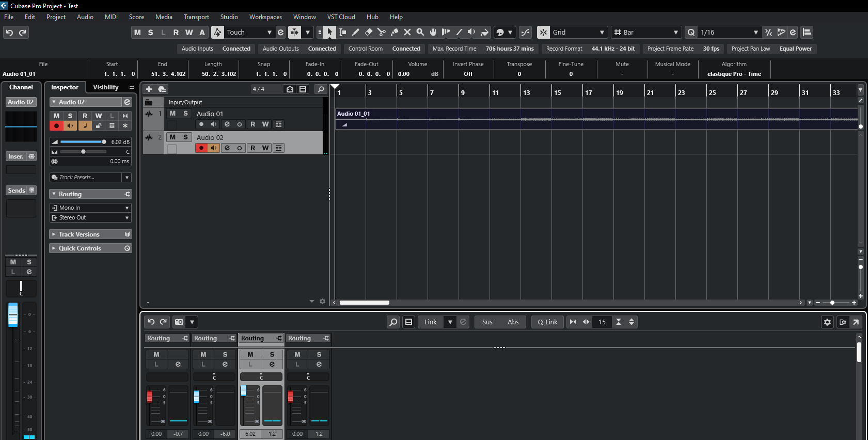Select the Draw pencil tool
Screen dimensions: 868x440
[x=355, y=32]
